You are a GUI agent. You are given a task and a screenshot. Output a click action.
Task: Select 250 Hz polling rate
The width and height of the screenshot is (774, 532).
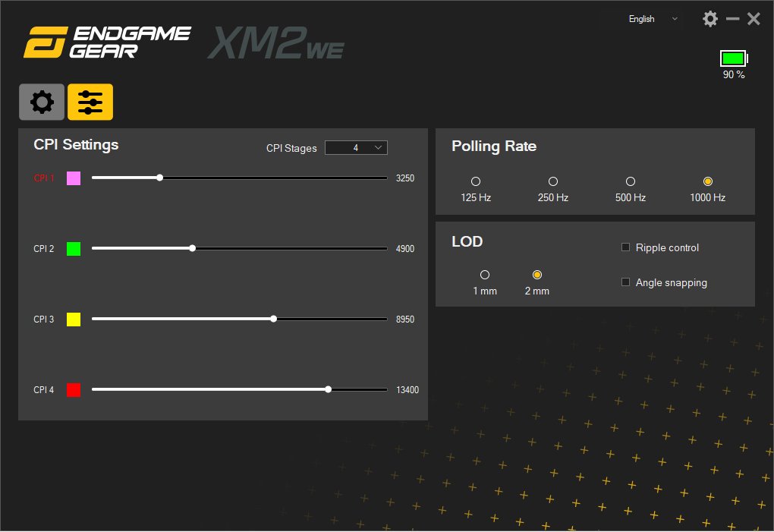pos(553,181)
